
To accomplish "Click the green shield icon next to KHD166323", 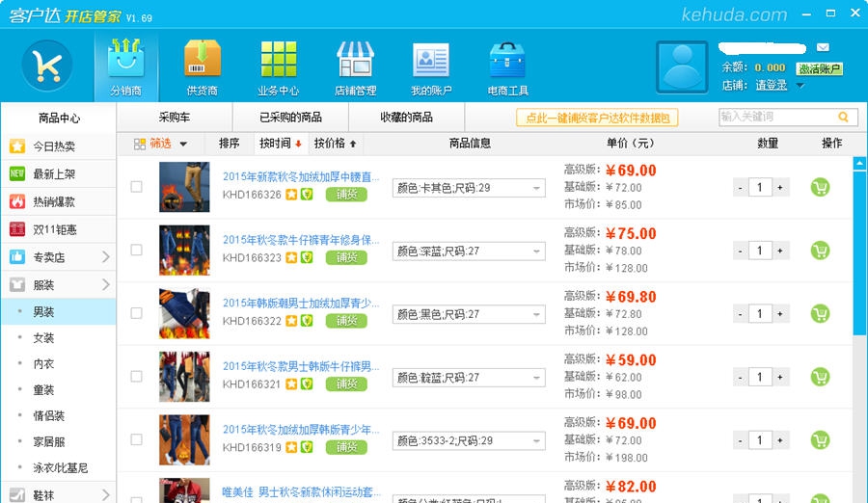I will pos(307,257).
